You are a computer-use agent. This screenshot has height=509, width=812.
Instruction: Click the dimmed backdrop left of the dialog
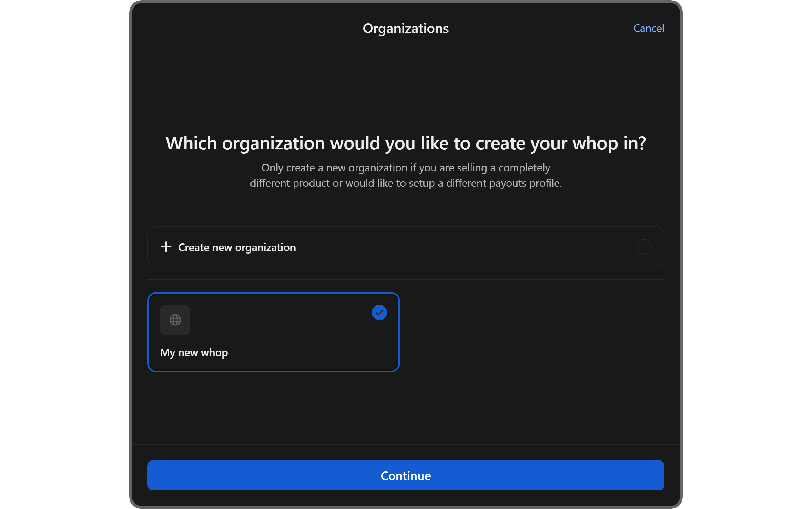[130, 236]
